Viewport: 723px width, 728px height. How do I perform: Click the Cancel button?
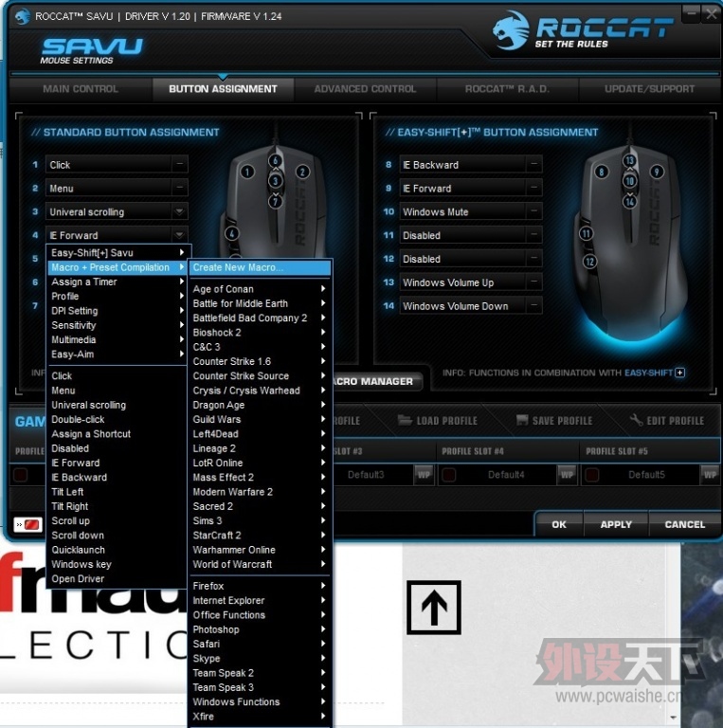[684, 524]
